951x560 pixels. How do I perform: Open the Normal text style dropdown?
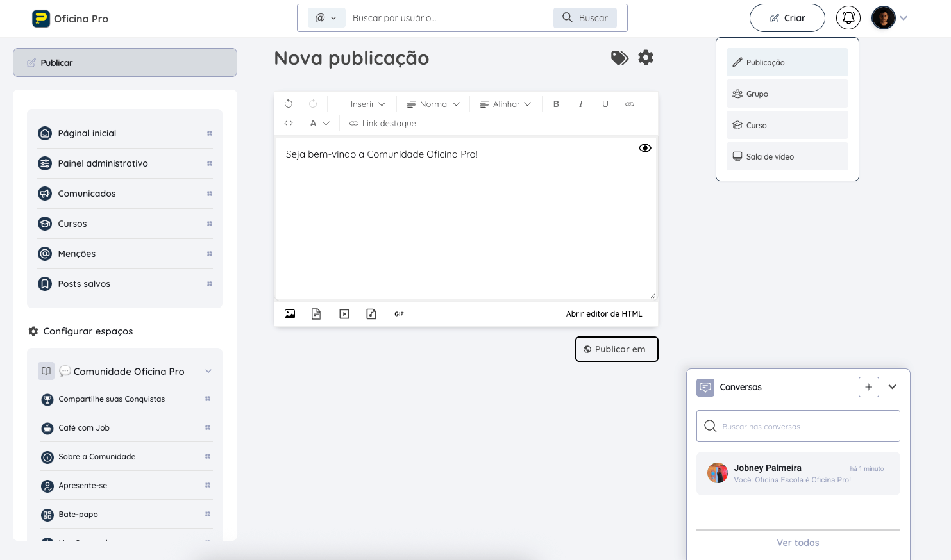click(x=433, y=104)
